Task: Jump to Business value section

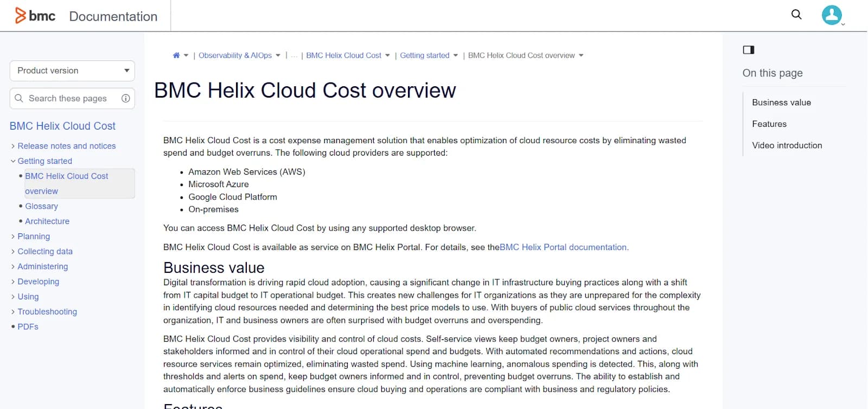Action: point(781,103)
